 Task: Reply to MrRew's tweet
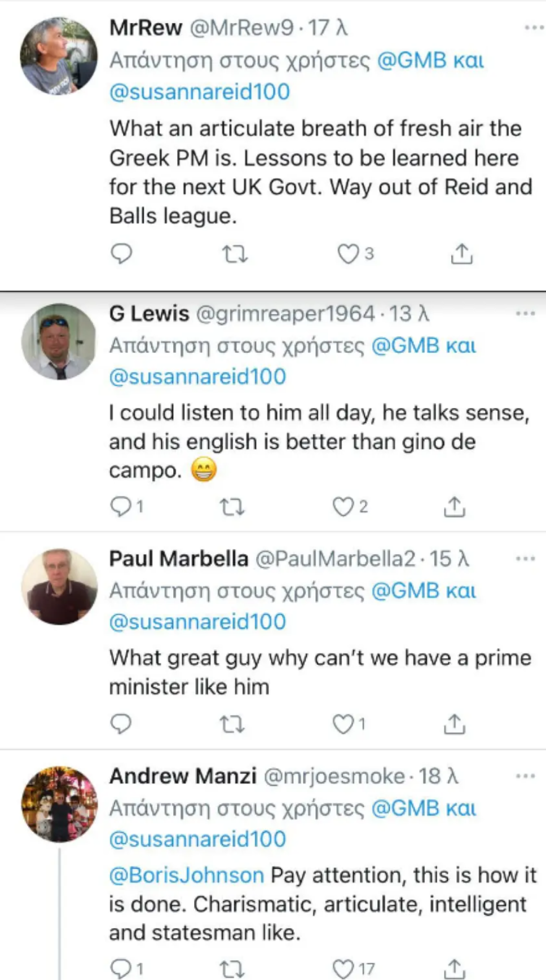pyautogui.click(x=121, y=254)
